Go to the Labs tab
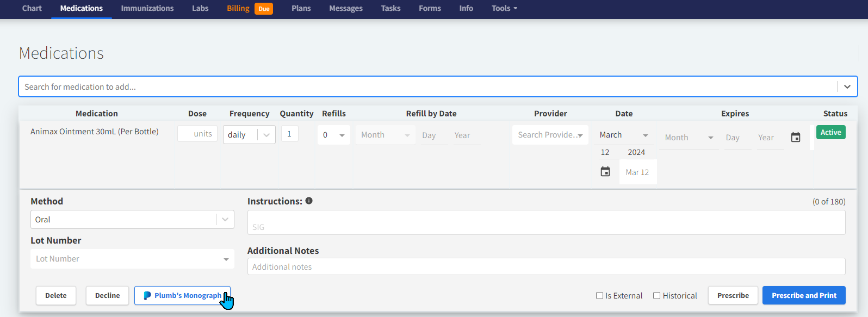 click(x=200, y=9)
